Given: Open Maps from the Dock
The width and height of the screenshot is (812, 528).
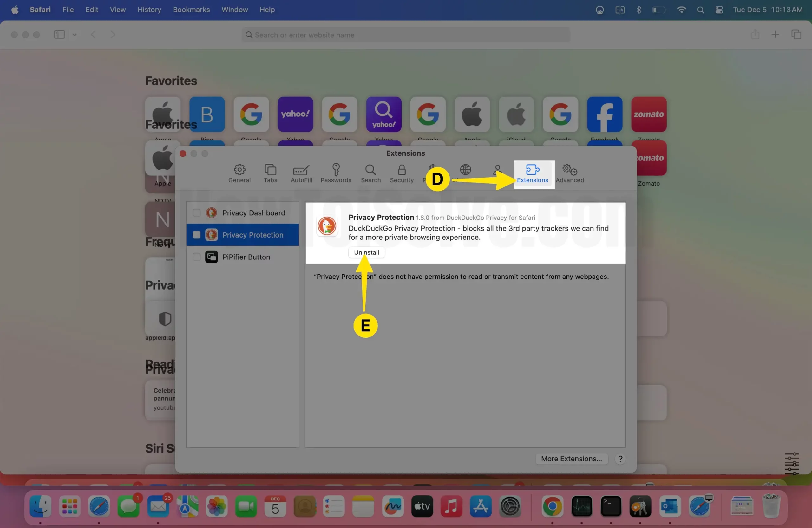Looking at the screenshot, I should point(187,506).
